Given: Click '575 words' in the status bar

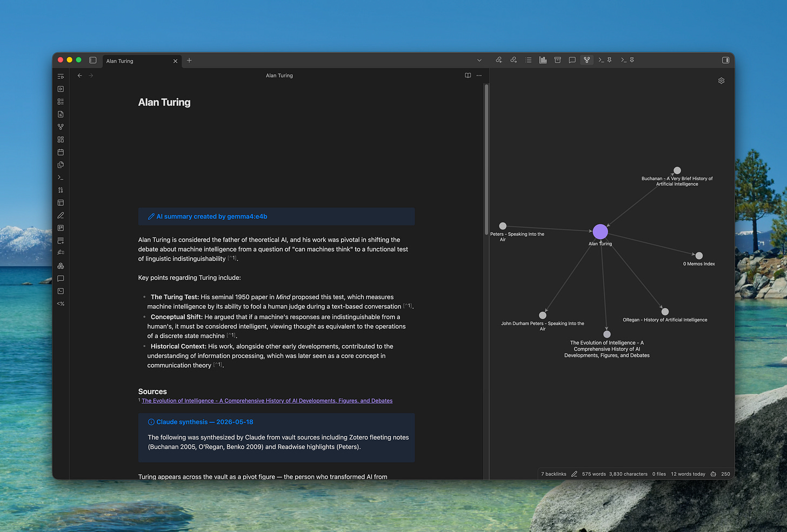Looking at the screenshot, I should (x=594, y=474).
